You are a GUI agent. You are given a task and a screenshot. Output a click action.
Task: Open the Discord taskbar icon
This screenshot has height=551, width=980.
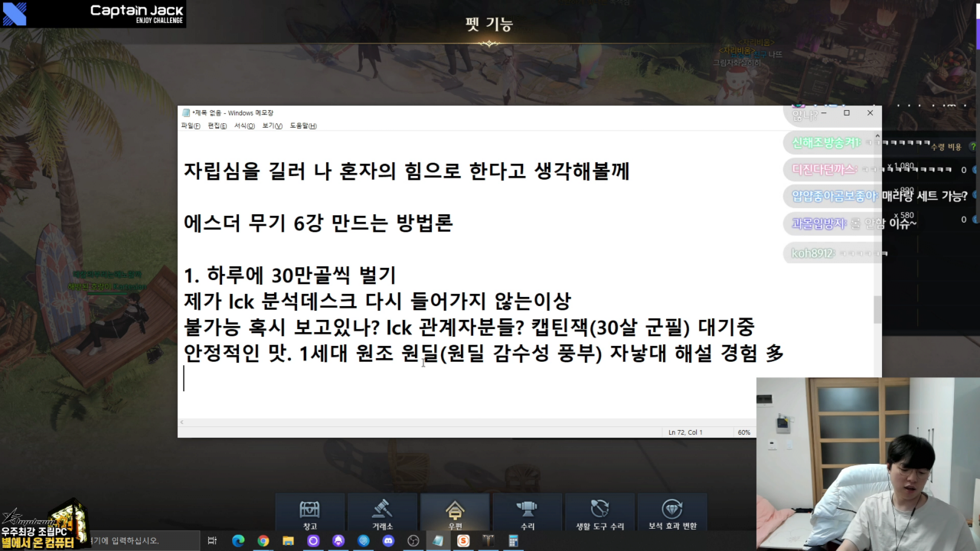[x=388, y=540]
